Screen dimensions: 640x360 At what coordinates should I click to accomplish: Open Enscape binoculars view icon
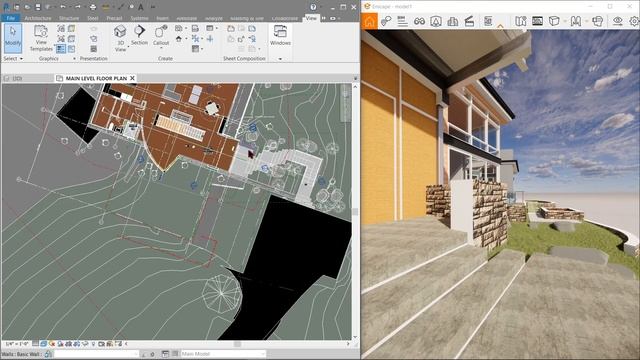point(419,21)
